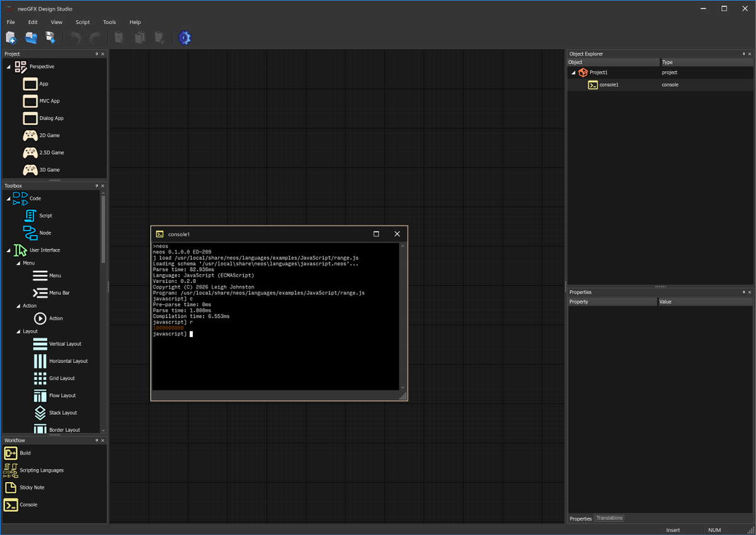Maximize the console1 window

(376, 234)
